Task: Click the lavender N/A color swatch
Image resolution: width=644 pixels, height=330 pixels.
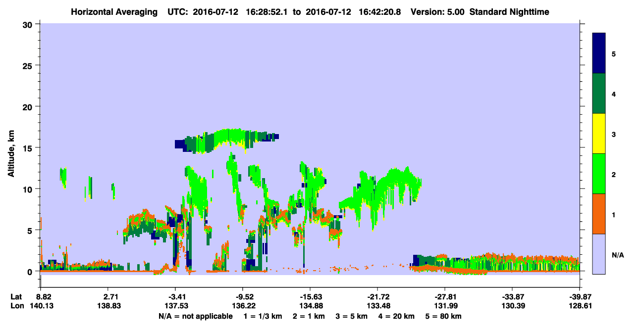Action: pos(599,253)
